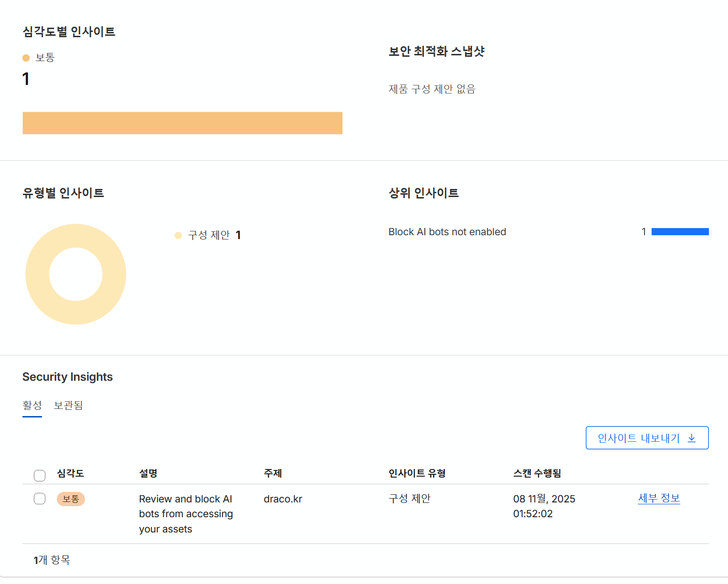This screenshot has width=728, height=584.
Task: Open the 세부 정보 link for the insight
Action: [x=658, y=498]
